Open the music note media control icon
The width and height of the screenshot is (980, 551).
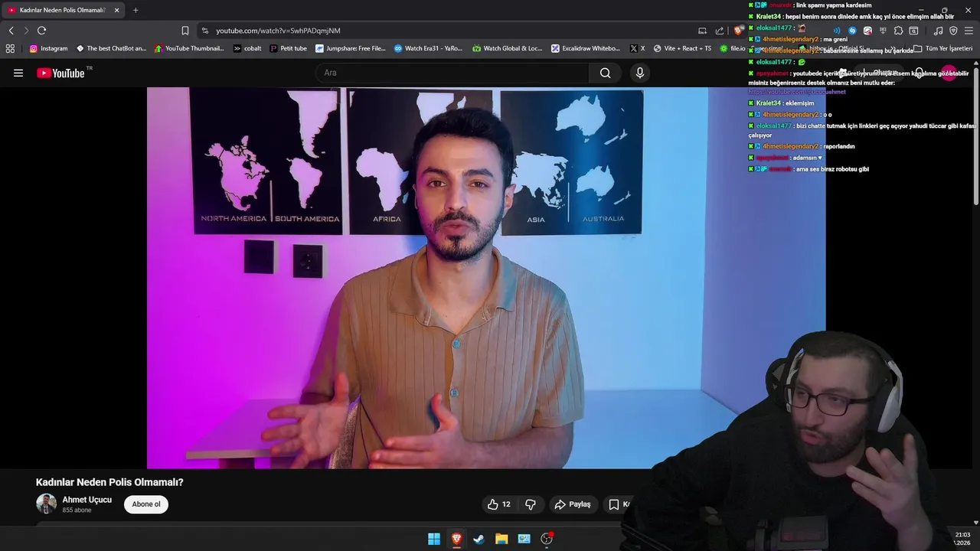939,31
